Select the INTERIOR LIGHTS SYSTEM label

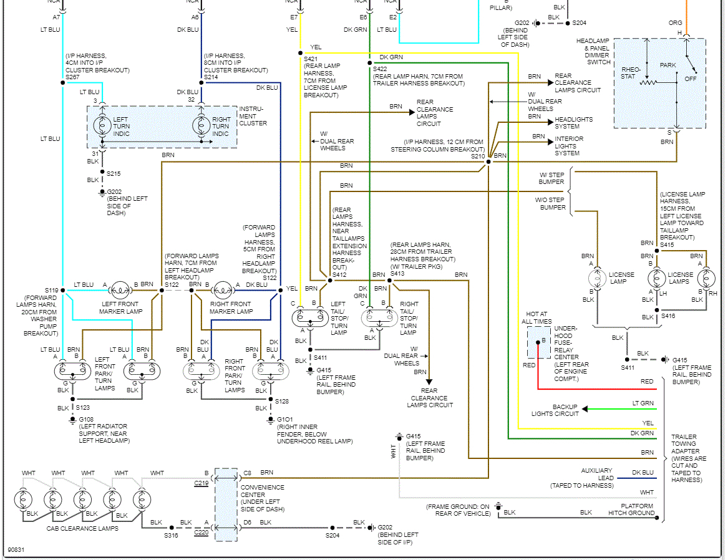click(569, 146)
